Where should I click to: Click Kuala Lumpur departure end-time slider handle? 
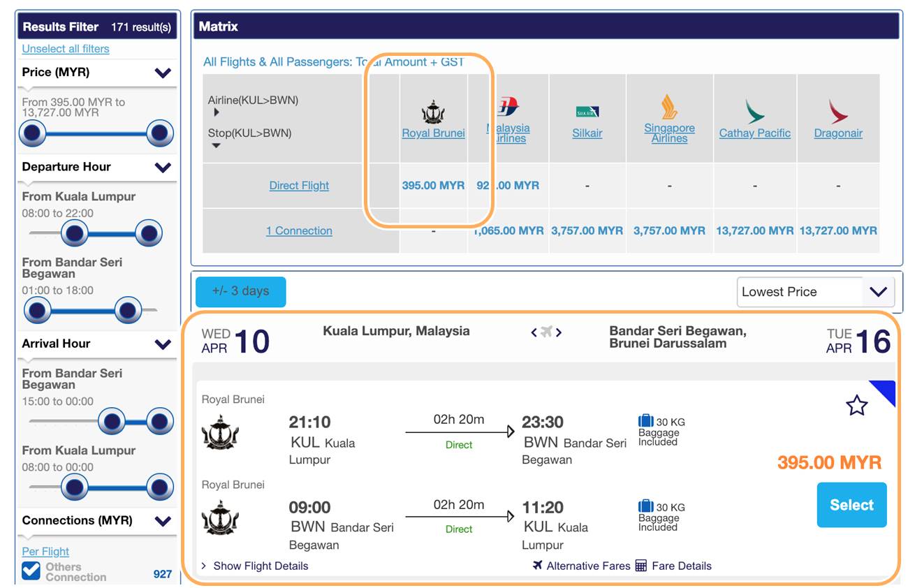tap(149, 233)
